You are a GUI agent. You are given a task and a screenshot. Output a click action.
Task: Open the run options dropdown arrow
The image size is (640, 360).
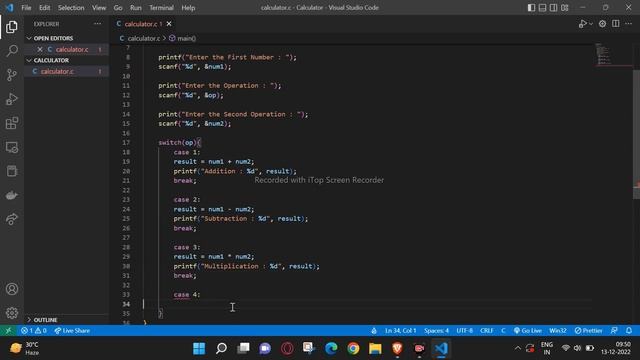click(591, 24)
